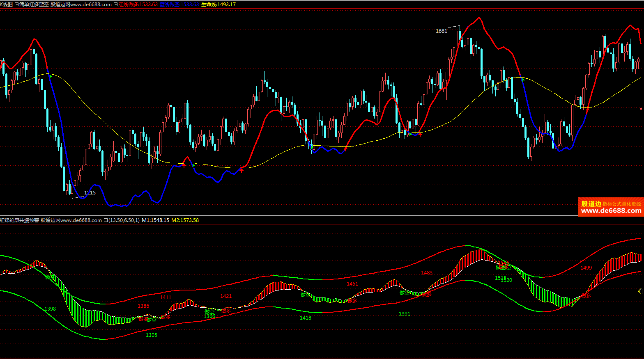
Task: Click the box icon before (13.50,6.50,1) parameters
Action: [106, 220]
